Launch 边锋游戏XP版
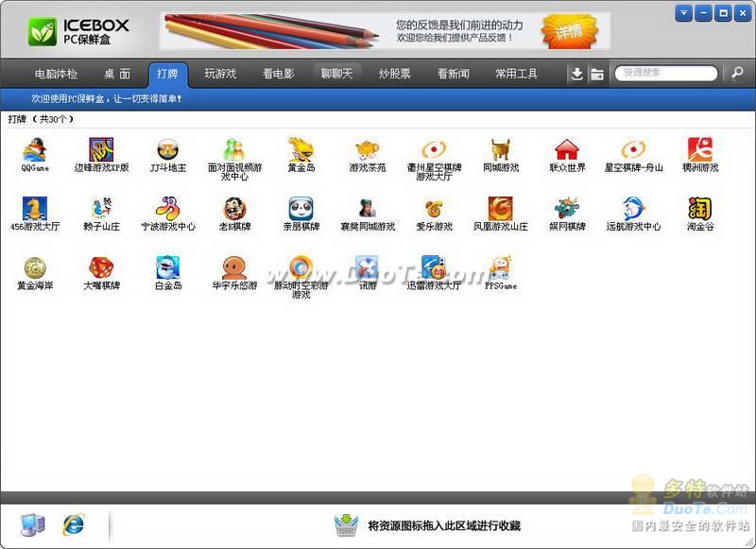The height and width of the screenshot is (549, 756). coord(101,150)
